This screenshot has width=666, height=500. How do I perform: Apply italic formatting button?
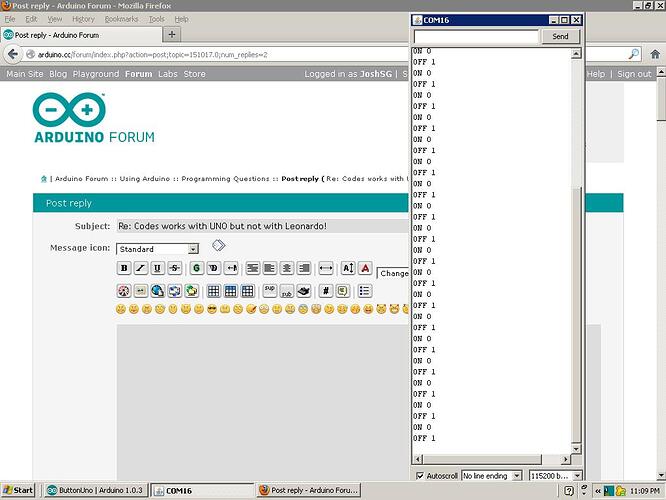(x=141, y=268)
